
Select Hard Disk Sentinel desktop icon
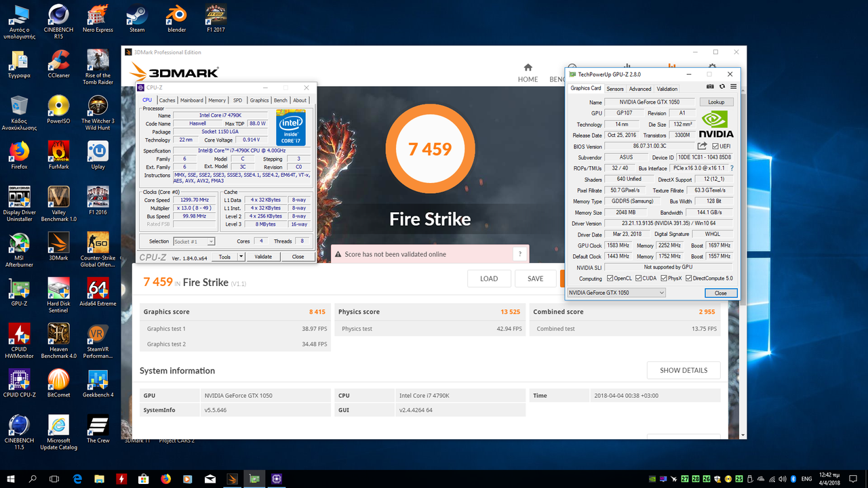[58, 295]
